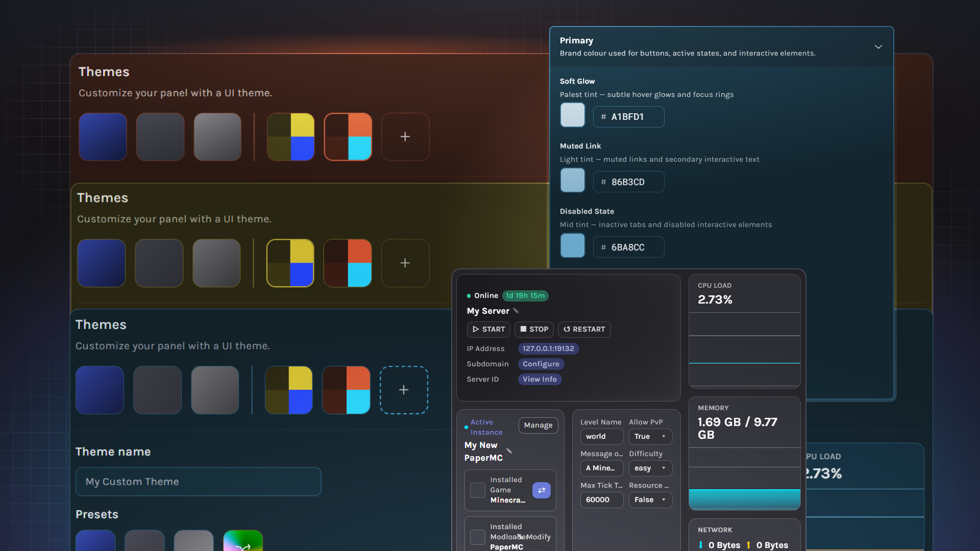Screen dimensions: 980x551
Task: Click the Manage instance button
Action: (538, 425)
